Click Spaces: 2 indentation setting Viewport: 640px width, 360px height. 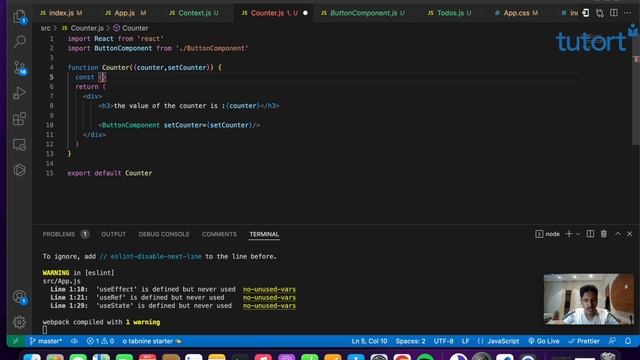[x=410, y=341]
